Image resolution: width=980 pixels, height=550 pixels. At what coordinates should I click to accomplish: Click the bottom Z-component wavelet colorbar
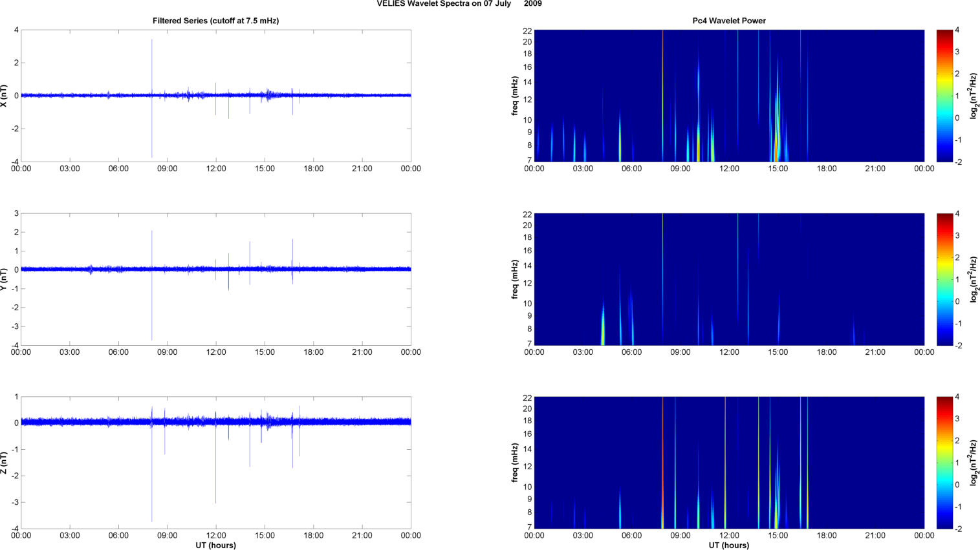(x=944, y=463)
